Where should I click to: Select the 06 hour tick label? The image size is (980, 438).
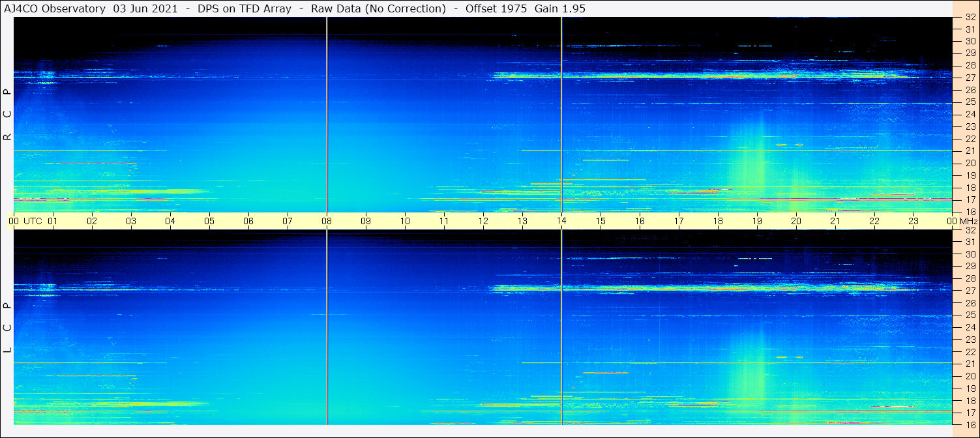point(248,221)
